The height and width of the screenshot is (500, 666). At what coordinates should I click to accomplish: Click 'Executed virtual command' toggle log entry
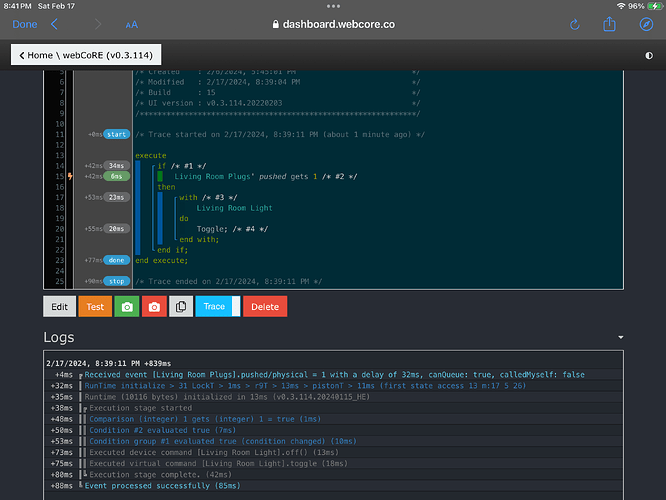pos(218,463)
